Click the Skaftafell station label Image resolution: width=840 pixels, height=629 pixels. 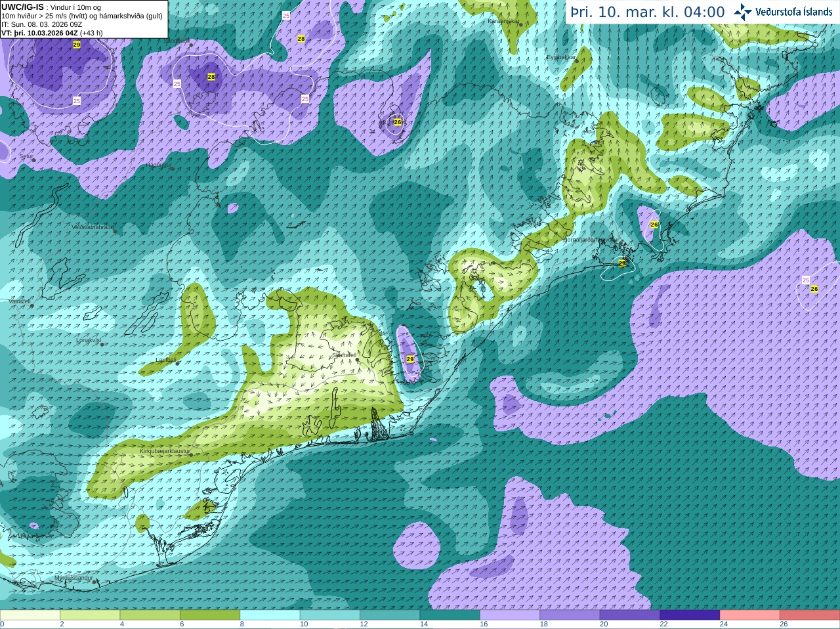point(344,355)
